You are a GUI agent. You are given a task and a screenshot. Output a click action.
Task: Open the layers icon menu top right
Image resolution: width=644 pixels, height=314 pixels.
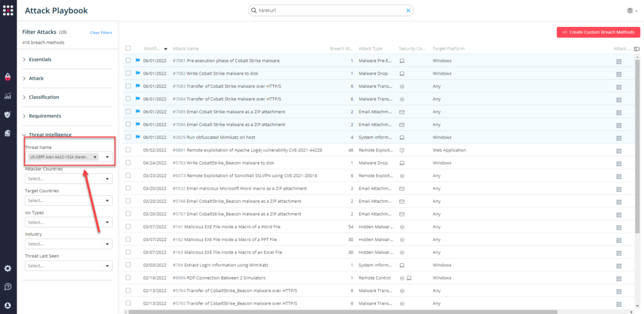pos(631,11)
